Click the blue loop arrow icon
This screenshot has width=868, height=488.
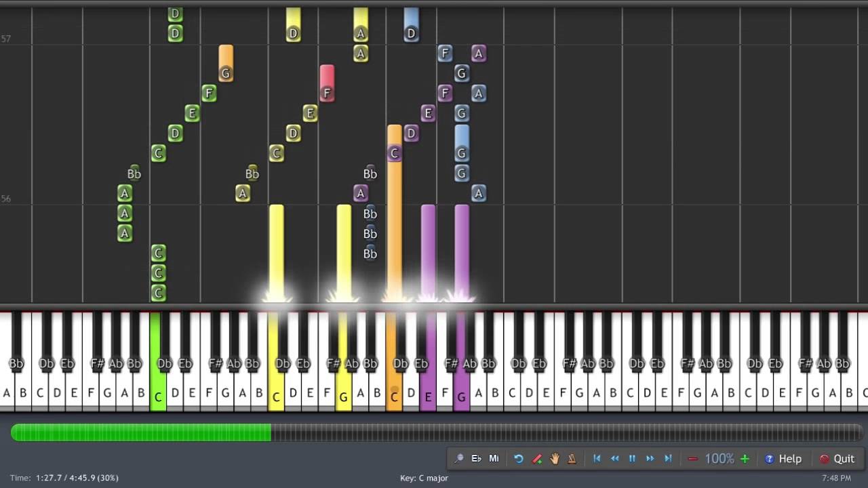coord(519,459)
